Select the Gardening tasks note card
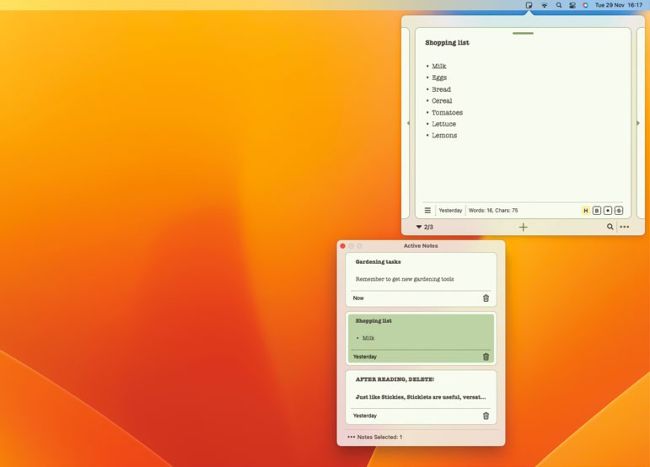The width and height of the screenshot is (650, 467). (420, 272)
